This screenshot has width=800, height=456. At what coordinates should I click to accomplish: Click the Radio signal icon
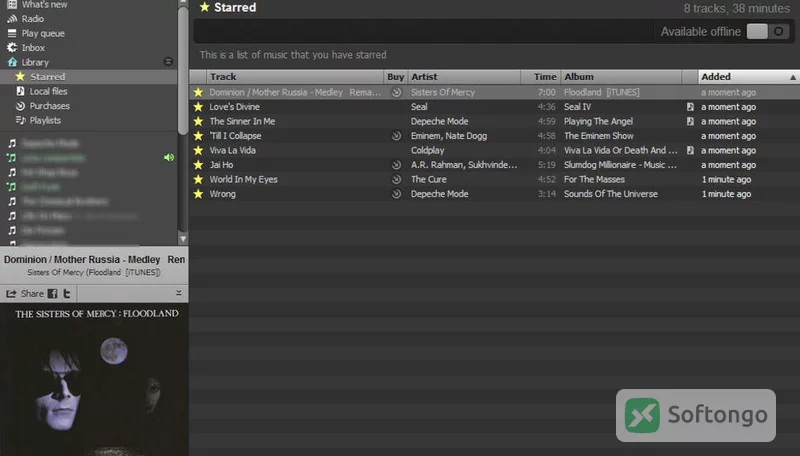[x=12, y=19]
